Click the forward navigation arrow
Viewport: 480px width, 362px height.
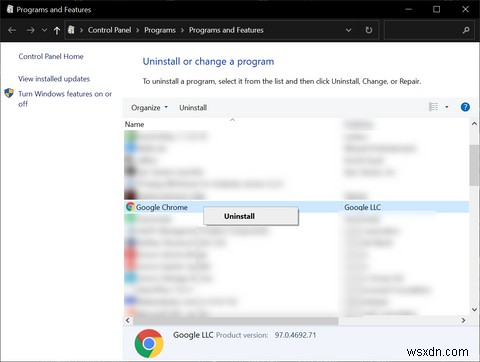pos(30,30)
